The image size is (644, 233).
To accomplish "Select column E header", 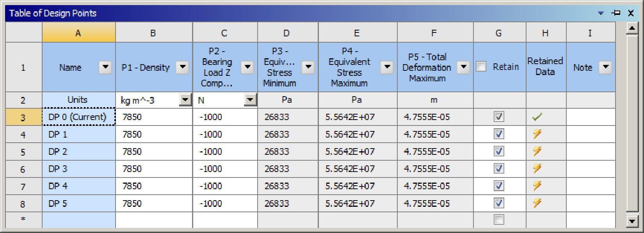I will [x=357, y=33].
